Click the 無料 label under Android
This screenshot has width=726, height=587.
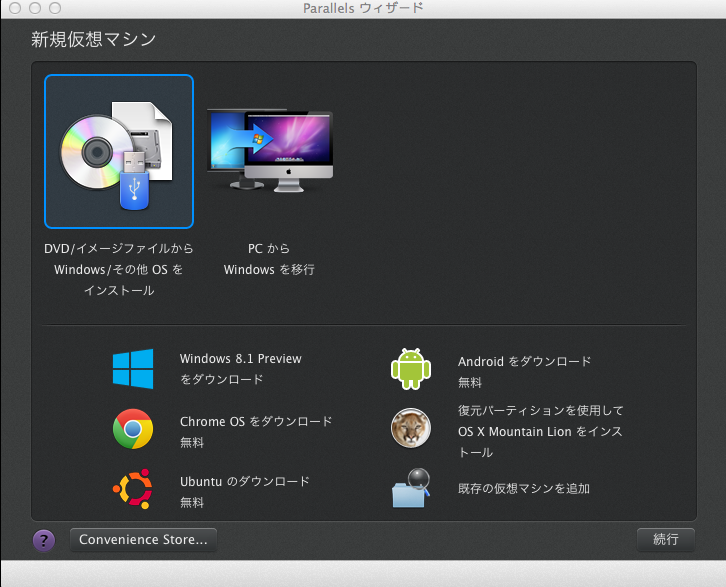(470, 383)
